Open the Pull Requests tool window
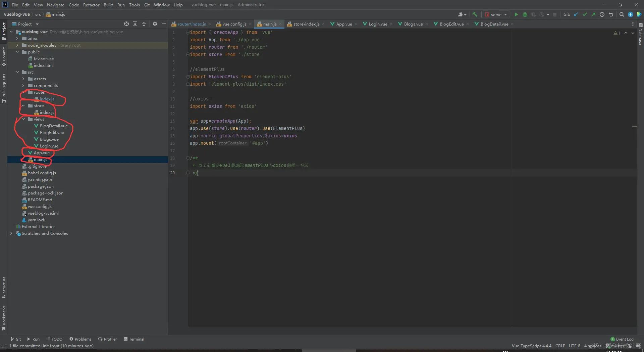644x352 pixels. click(x=4, y=88)
